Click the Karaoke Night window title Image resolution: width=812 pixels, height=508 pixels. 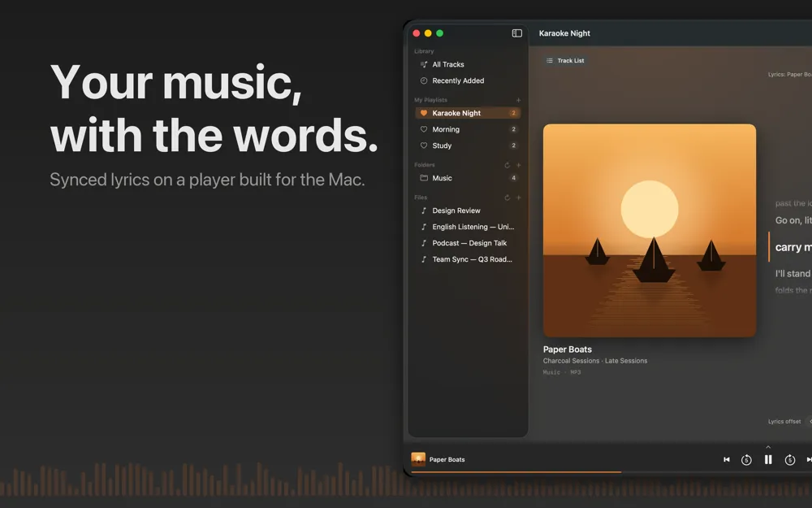564,33
